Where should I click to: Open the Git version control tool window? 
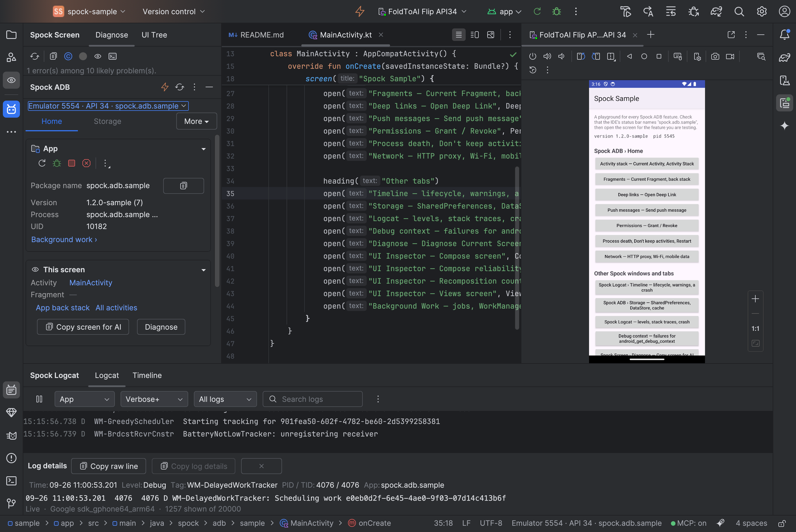click(11, 503)
